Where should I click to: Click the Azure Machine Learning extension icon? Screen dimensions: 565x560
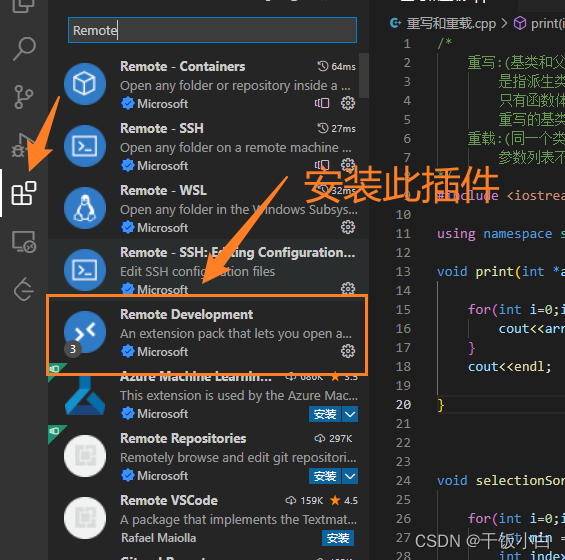point(85,395)
